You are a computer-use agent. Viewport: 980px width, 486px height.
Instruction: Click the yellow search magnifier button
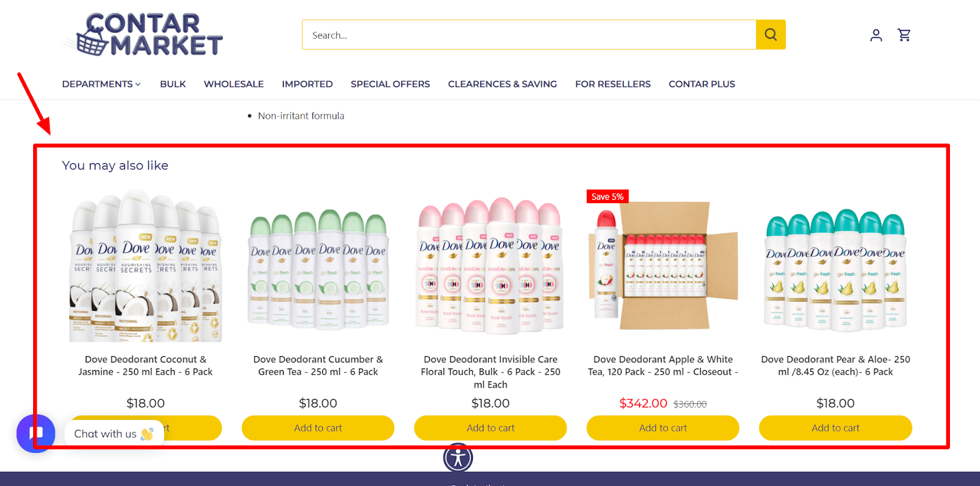pos(771,35)
